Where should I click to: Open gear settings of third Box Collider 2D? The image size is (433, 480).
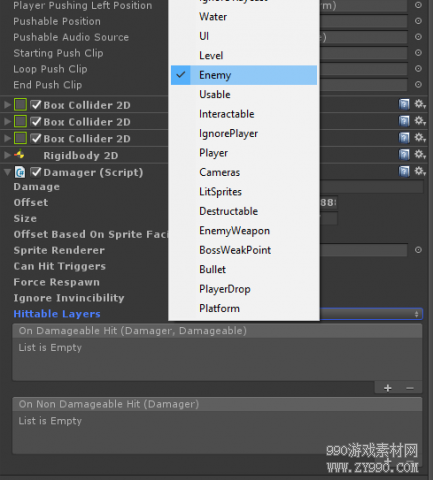point(420,138)
